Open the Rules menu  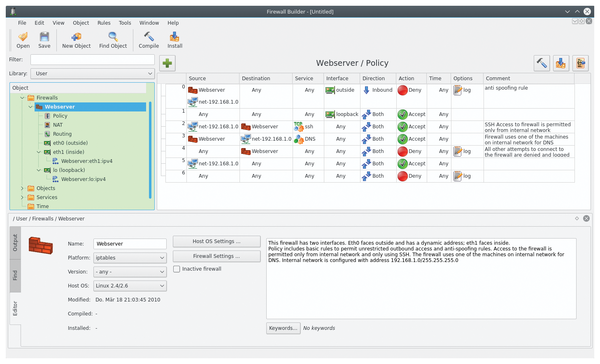pyautogui.click(x=104, y=23)
